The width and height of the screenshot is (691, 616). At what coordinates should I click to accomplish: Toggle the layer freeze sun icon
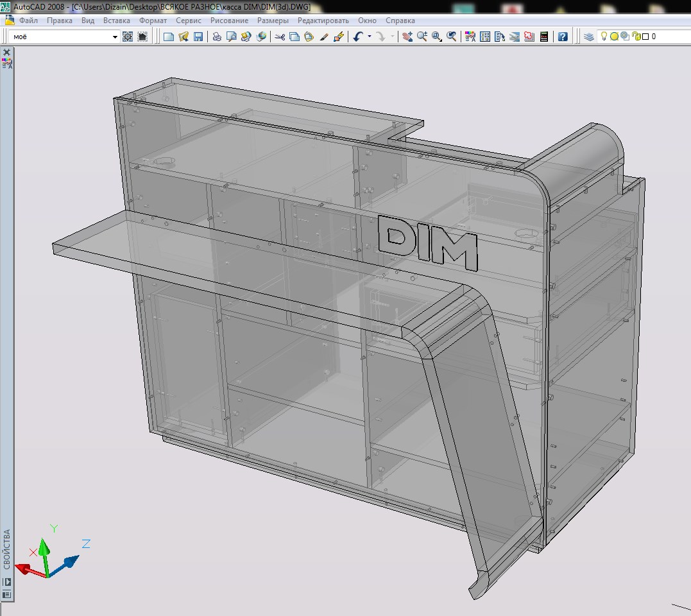coord(614,37)
